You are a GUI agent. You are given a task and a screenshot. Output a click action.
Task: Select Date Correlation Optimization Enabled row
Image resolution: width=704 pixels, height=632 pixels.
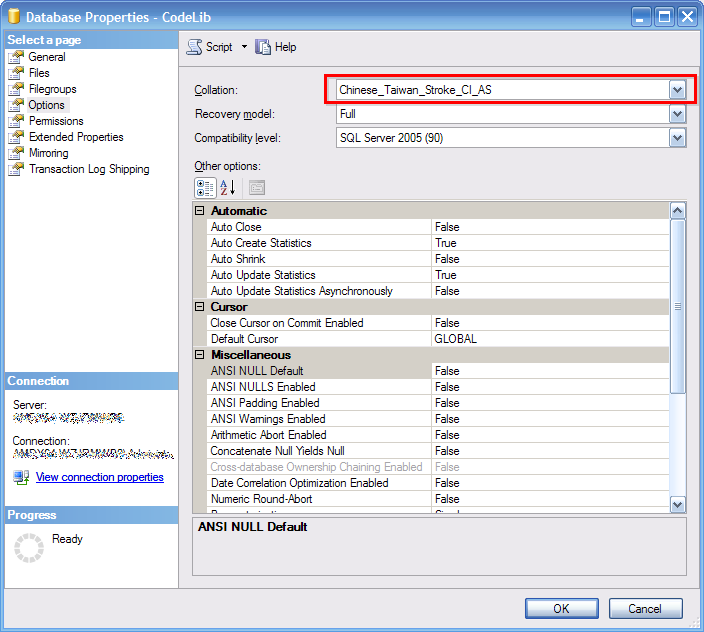coord(438,483)
